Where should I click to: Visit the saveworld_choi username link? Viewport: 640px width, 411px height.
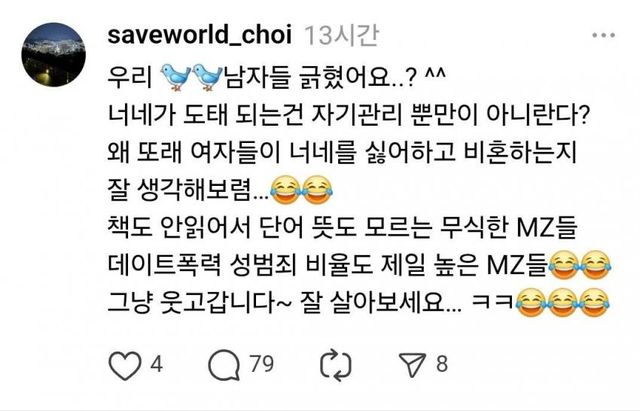tap(200, 35)
